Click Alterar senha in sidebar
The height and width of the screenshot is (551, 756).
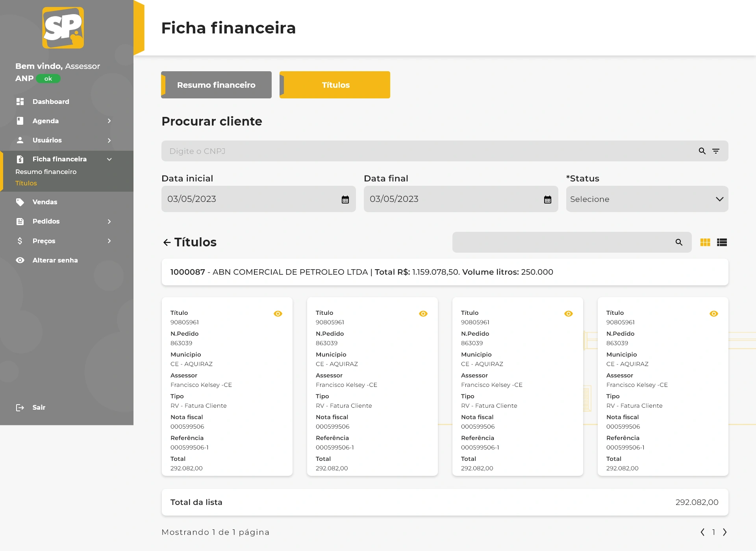point(55,260)
